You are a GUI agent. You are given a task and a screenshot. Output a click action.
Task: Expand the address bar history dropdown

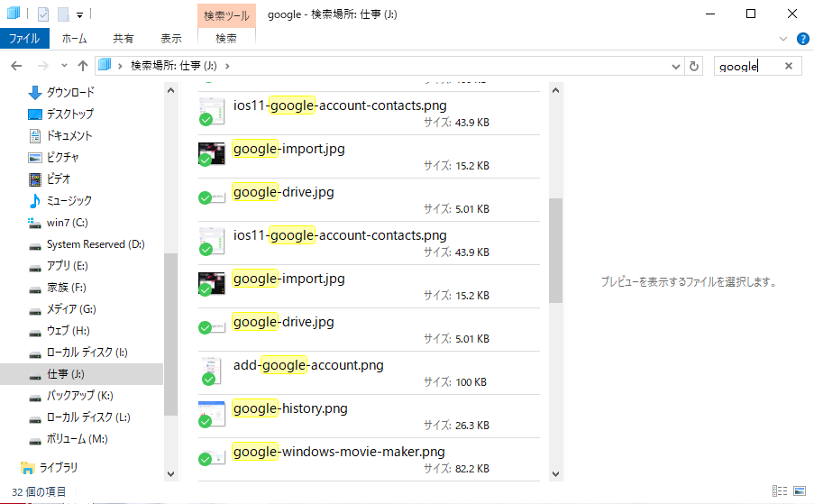676,66
